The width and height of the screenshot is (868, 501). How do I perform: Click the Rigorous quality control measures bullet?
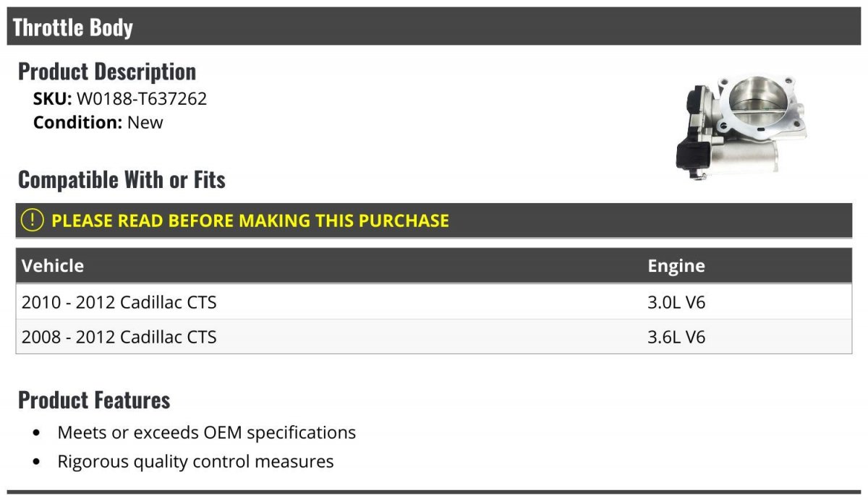pyautogui.click(x=195, y=461)
